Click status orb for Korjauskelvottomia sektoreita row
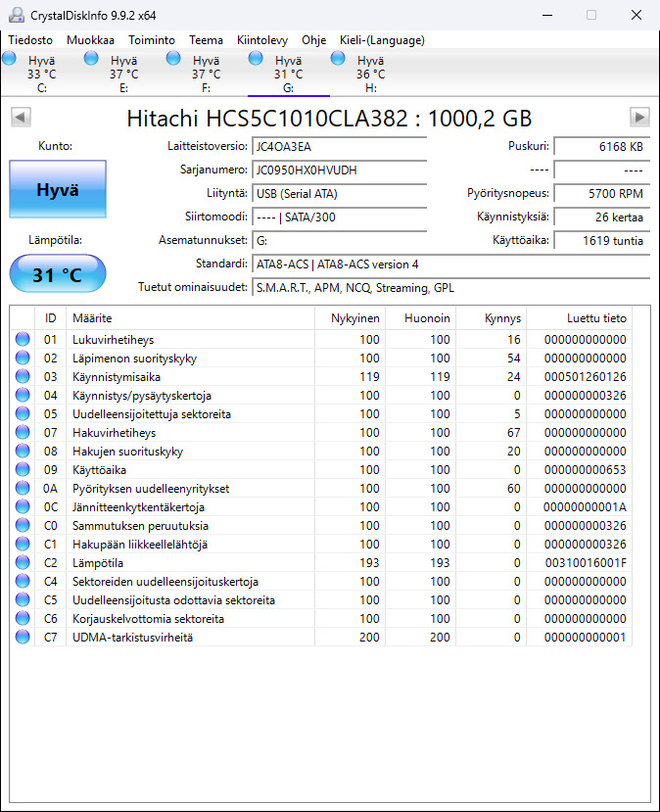 [23, 618]
